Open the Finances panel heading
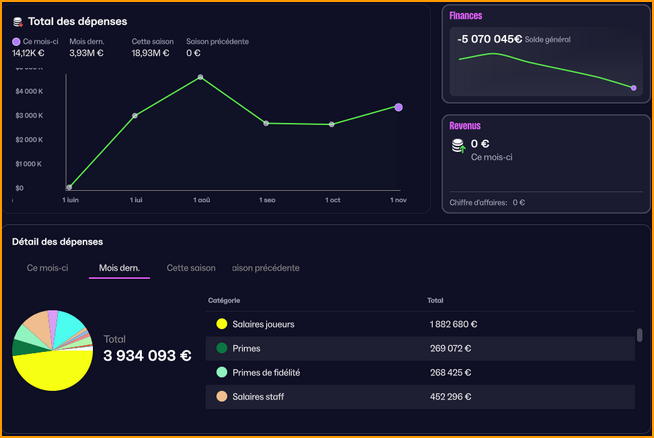654x438 pixels. tap(467, 16)
